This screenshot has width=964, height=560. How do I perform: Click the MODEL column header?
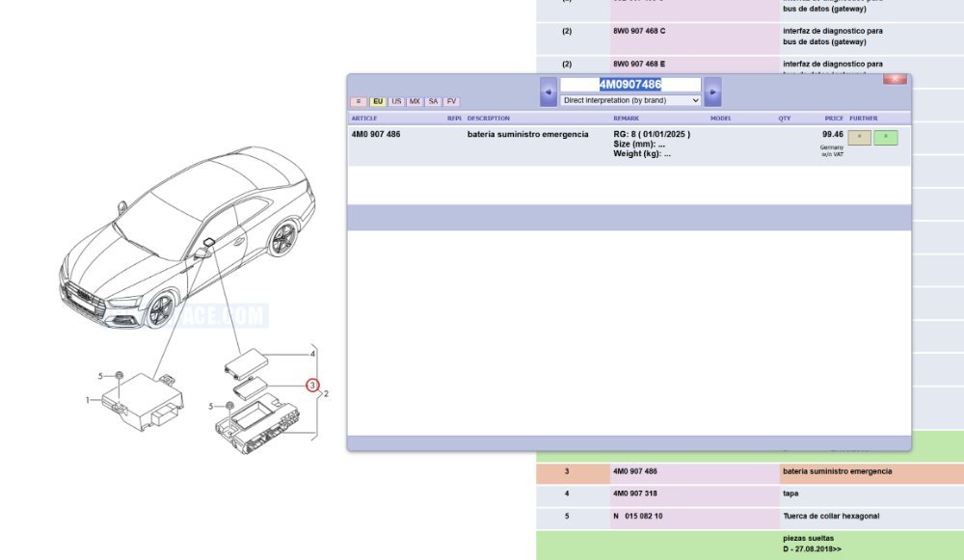click(x=720, y=118)
